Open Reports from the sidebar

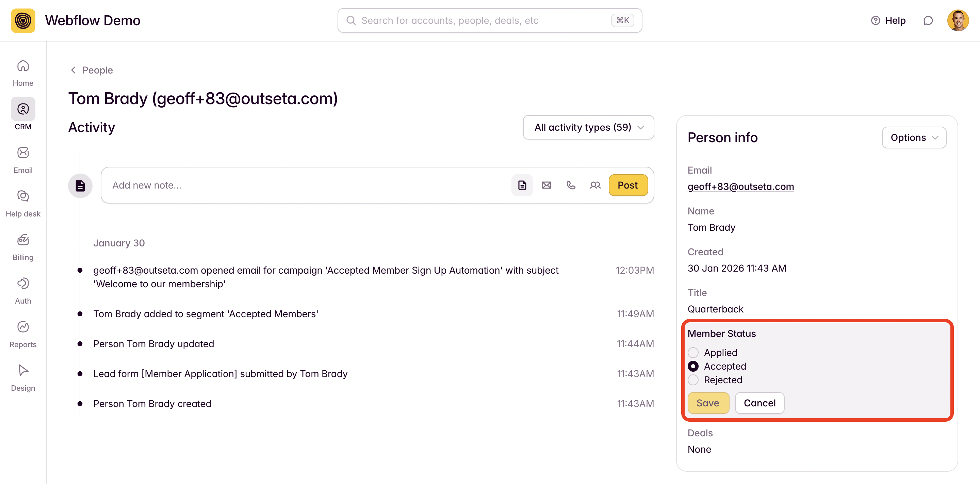[x=23, y=334]
